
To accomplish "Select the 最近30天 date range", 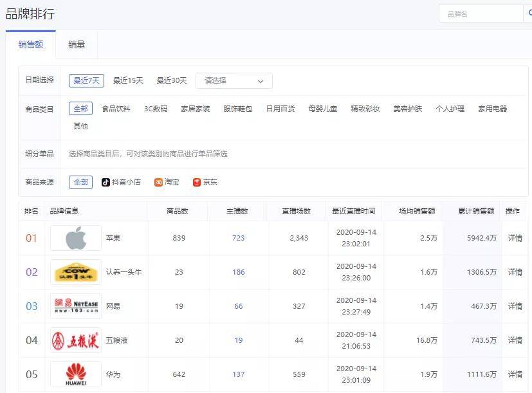I will [172, 80].
